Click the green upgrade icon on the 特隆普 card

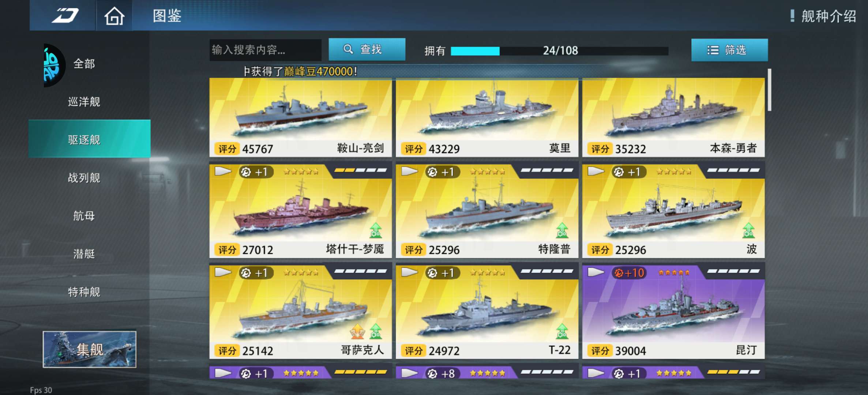point(562,230)
